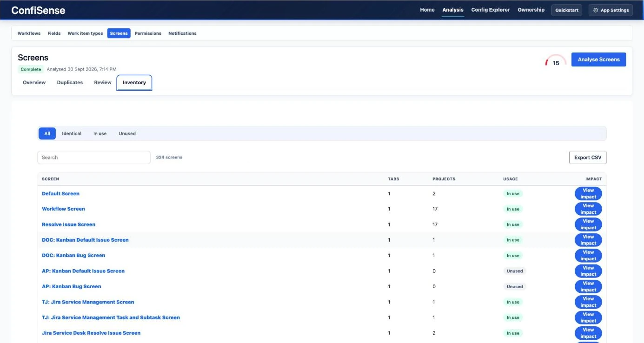Select the All filter pill
Viewport: 644px width, 343px height.
tap(47, 133)
